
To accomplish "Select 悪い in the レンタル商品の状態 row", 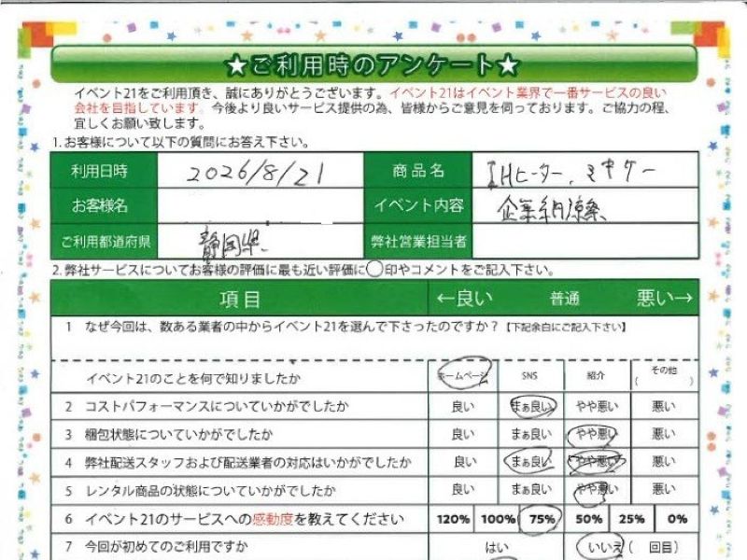I will pyautogui.click(x=664, y=489).
